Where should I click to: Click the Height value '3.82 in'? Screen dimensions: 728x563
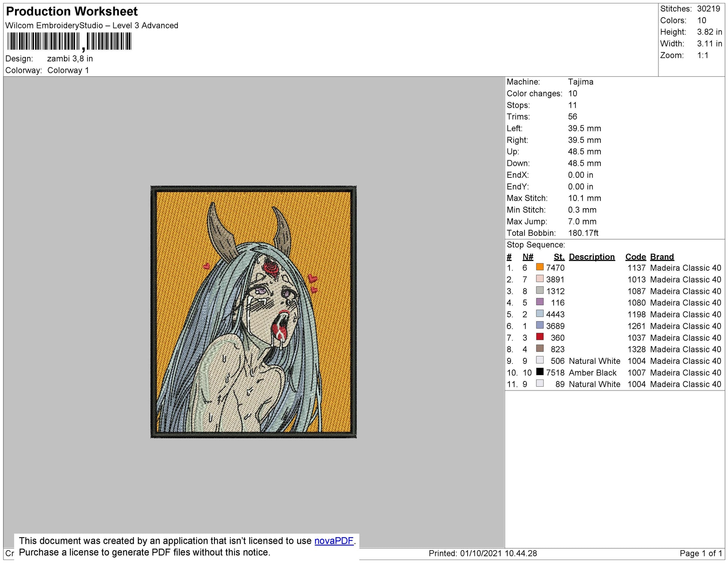click(709, 32)
